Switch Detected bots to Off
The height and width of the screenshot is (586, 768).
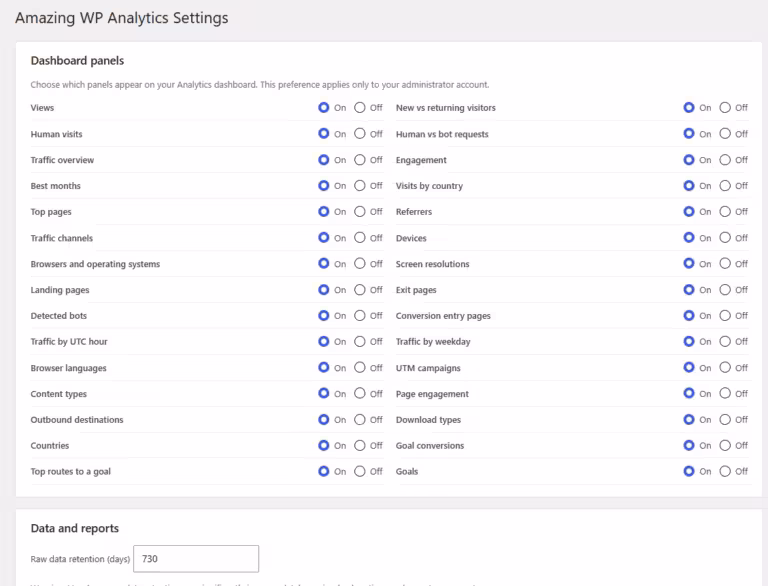click(360, 315)
